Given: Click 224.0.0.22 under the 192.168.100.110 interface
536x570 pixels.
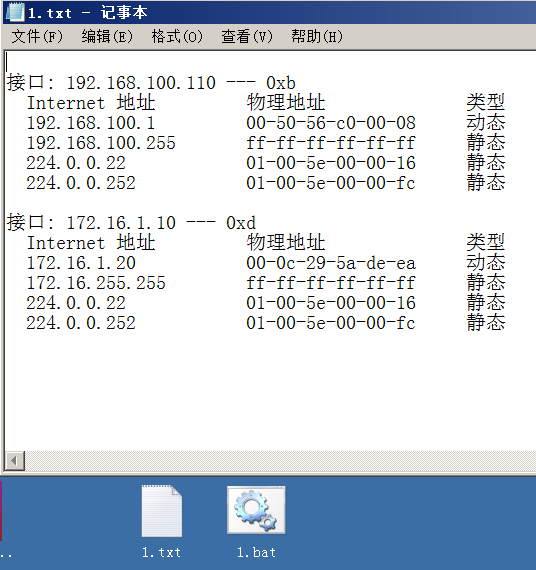Looking at the screenshot, I should (76, 163).
